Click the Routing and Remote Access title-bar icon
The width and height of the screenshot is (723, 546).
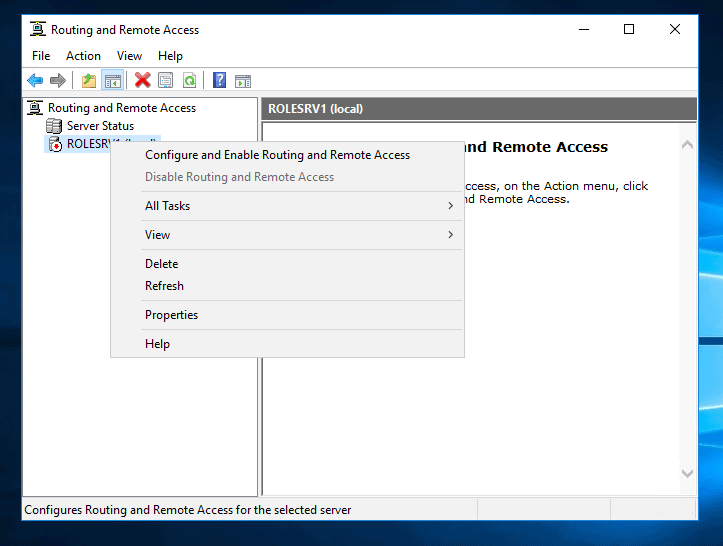(38, 29)
